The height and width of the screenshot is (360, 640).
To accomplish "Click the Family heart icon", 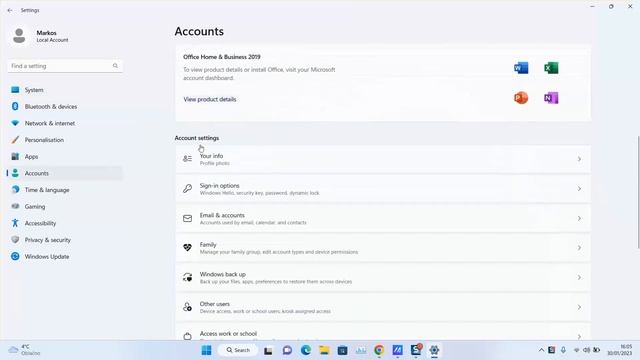I will tap(187, 248).
